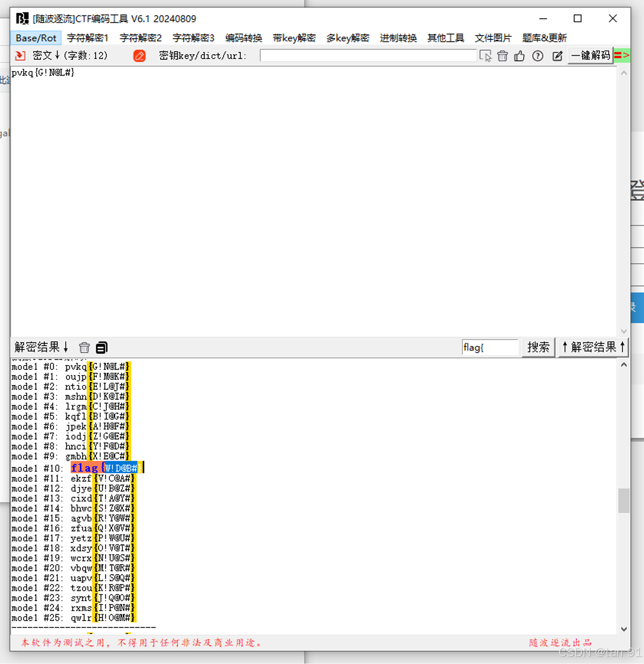The image size is (644, 664).
Task: Open the Base/Rot menu tab
Action: (36, 38)
